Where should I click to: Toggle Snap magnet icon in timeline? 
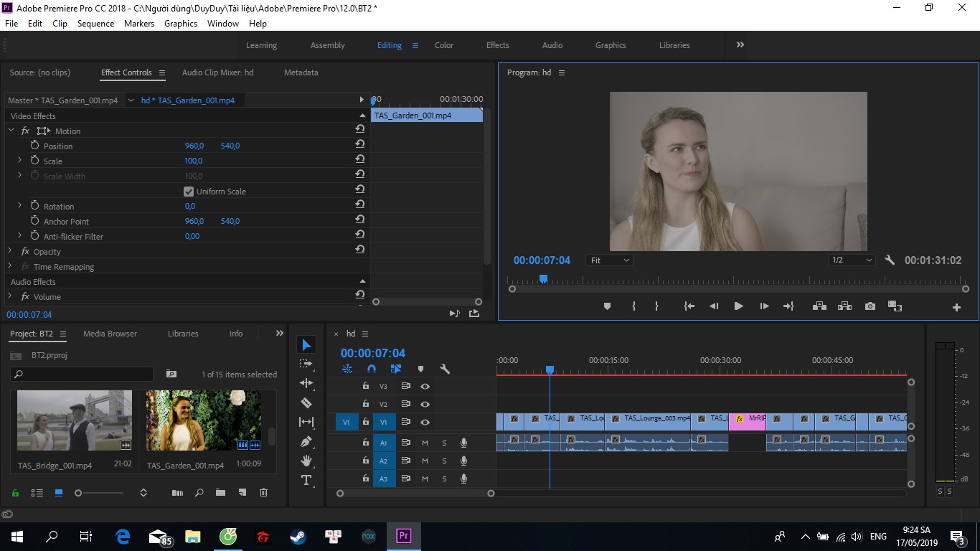pos(371,369)
